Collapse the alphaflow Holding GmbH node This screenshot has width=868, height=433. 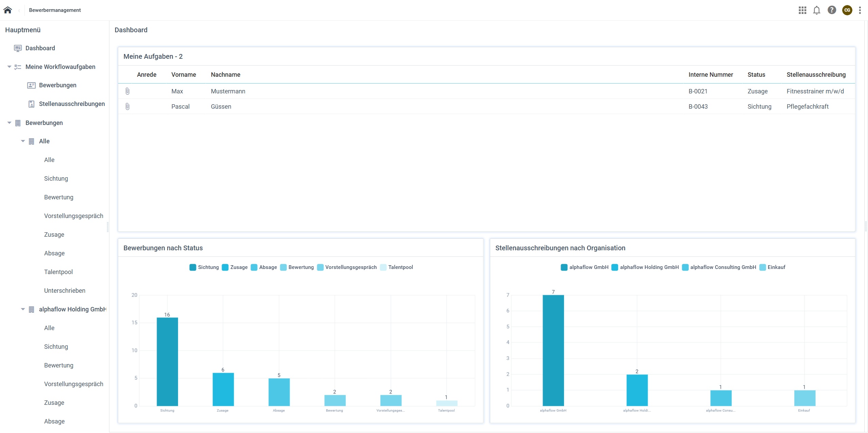tap(23, 309)
